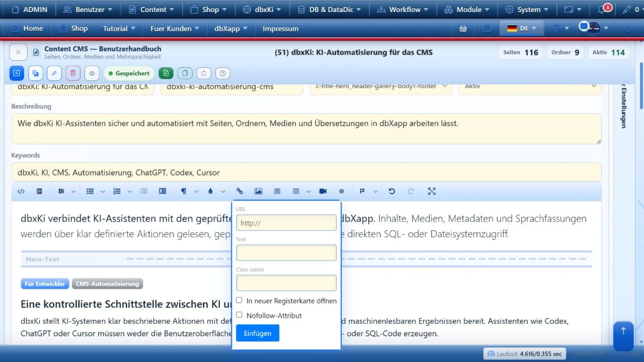Screen dimensions: 644x362
Task: Open the Aktiv status dropdown
Action: point(530,88)
